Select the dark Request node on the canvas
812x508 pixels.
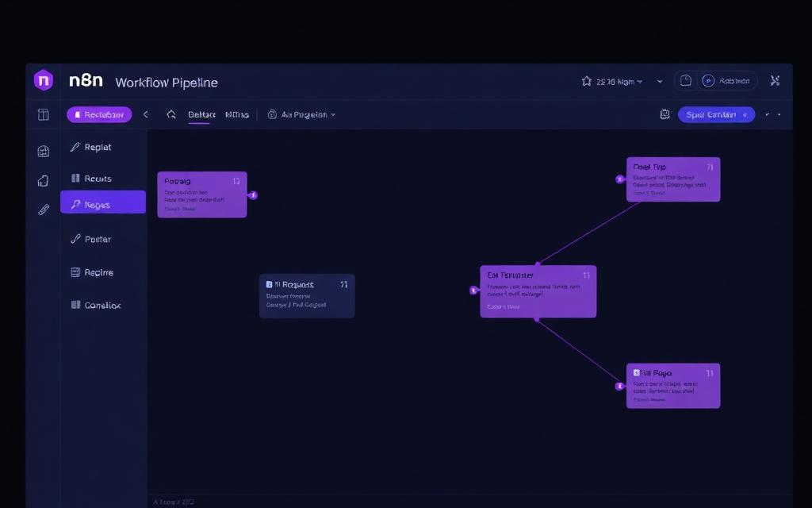pos(307,296)
